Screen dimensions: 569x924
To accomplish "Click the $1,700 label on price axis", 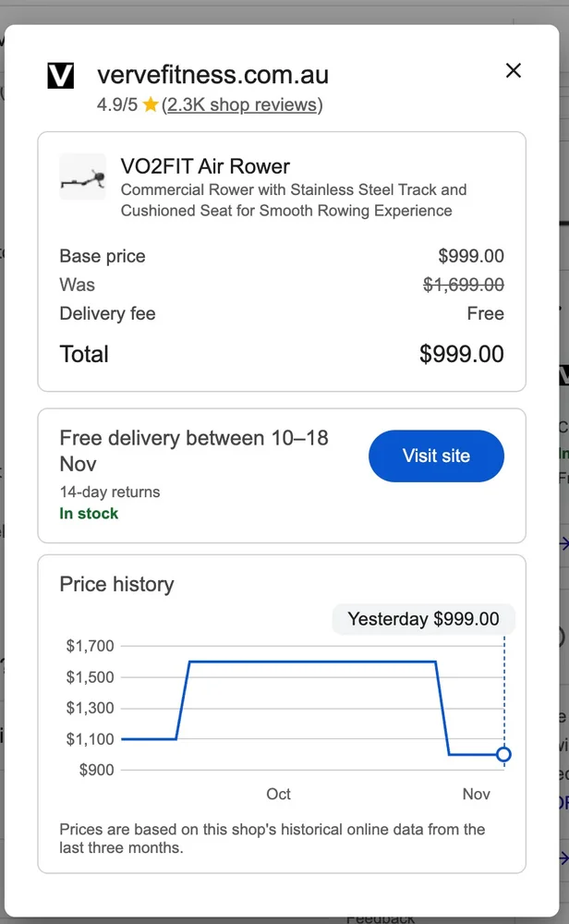I will [90, 647].
